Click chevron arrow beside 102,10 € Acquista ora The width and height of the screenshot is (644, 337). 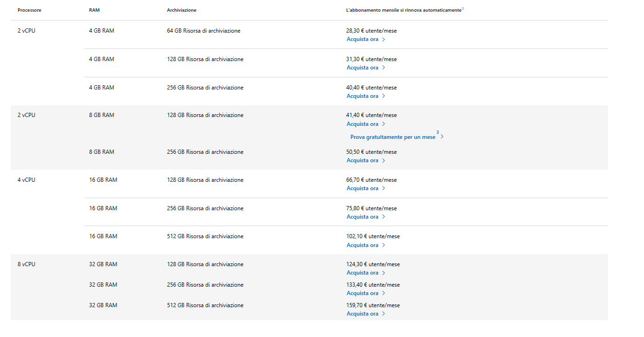(384, 245)
